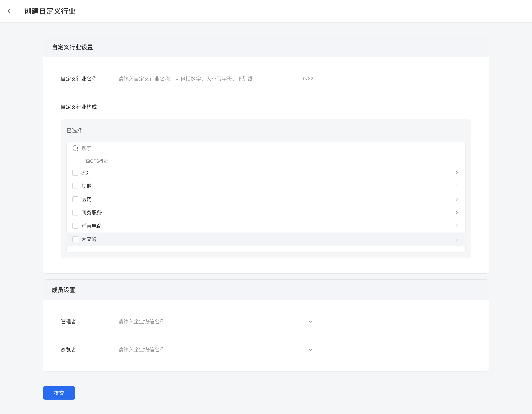
Task: Click the 医药 label text
Action: click(x=86, y=199)
